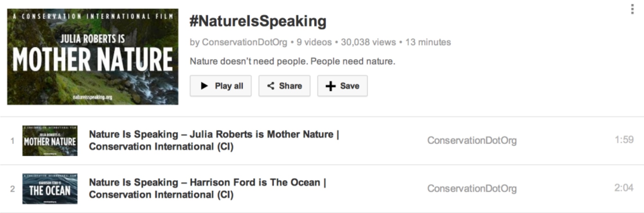Open the large Mother Nature playlist thumbnail

(93, 57)
